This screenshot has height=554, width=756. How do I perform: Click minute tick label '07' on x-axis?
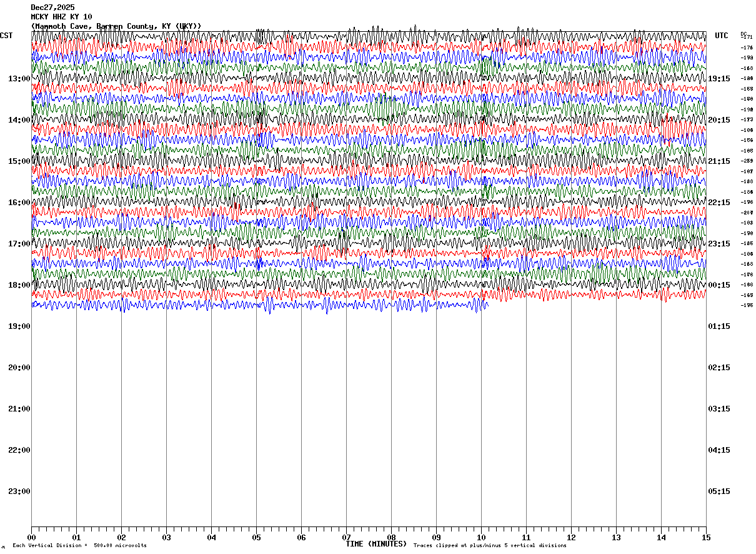point(346,538)
